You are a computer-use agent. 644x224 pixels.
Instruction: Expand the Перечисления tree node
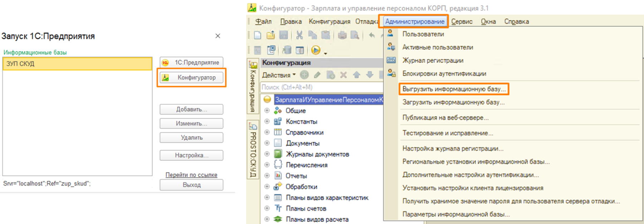click(x=267, y=165)
